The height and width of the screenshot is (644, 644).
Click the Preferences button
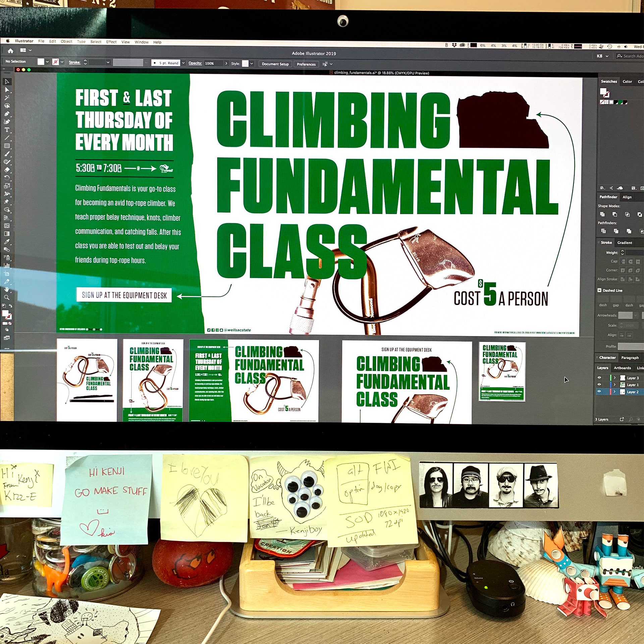(306, 64)
